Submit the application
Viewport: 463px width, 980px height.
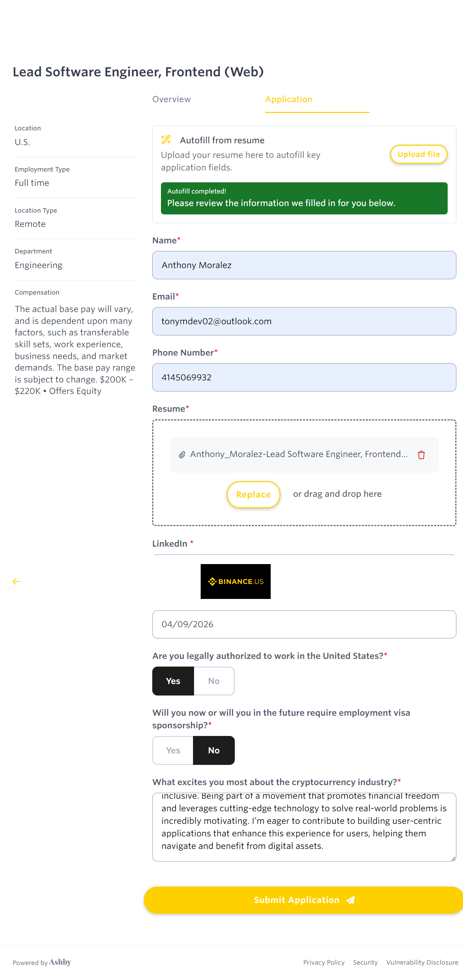[x=303, y=900]
